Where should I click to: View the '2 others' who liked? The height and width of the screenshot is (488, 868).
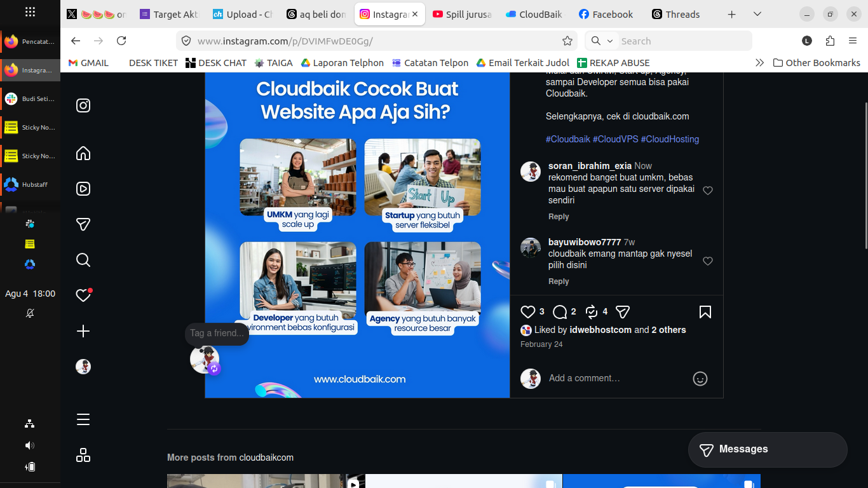[668, 330]
